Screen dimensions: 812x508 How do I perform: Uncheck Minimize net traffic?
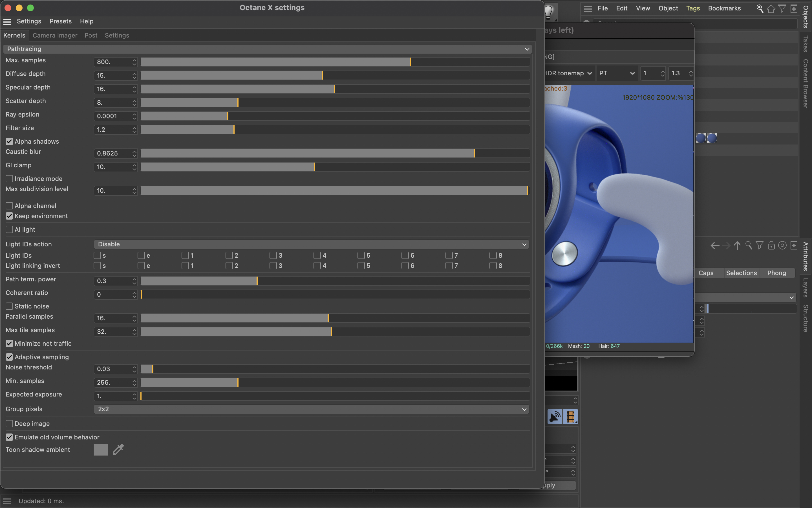pos(9,343)
